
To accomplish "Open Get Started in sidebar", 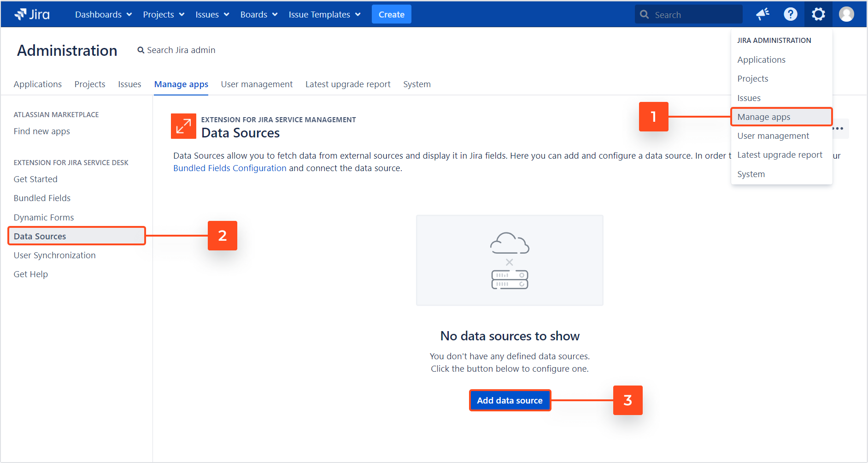I will [x=35, y=179].
